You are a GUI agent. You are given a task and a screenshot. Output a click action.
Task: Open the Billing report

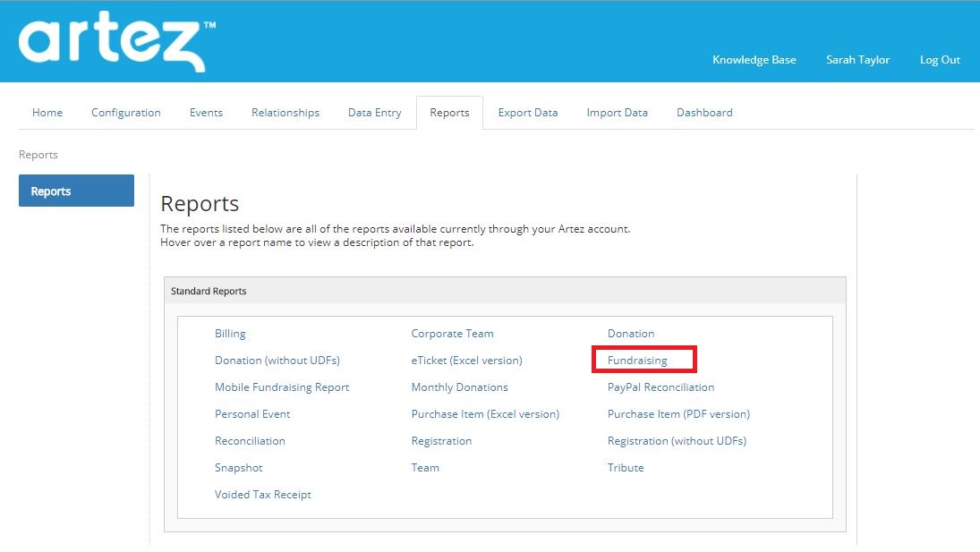[x=230, y=334]
